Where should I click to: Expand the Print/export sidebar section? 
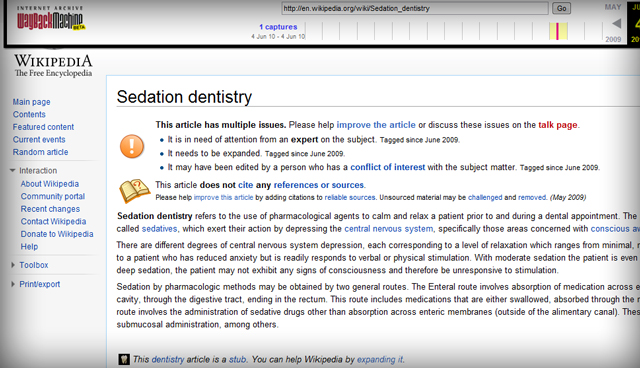13,284
